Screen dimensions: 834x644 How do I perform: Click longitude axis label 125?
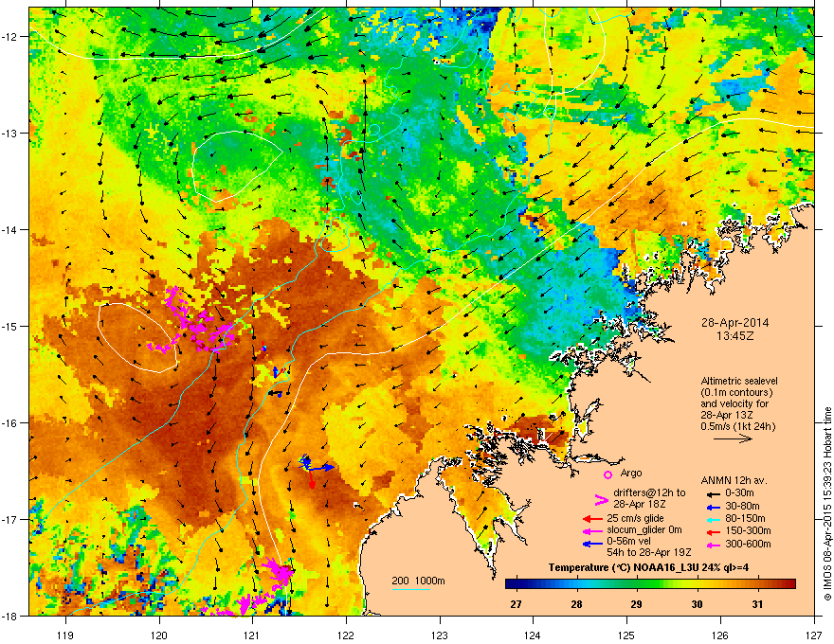pos(627,635)
